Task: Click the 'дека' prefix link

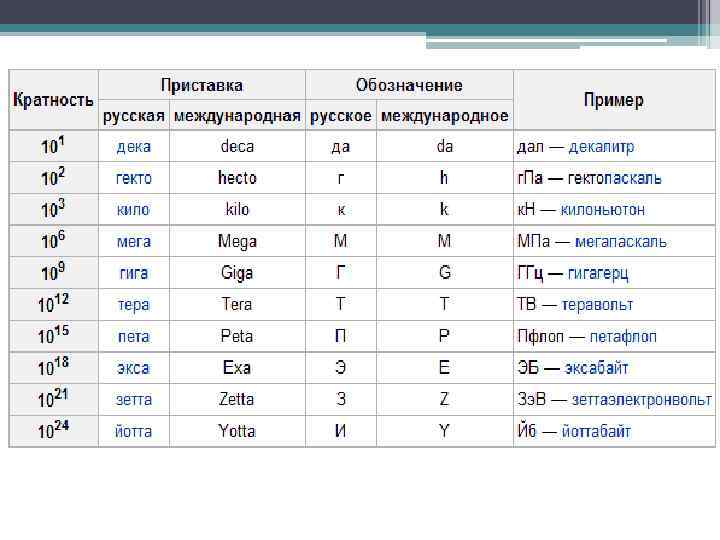Action: pyautogui.click(x=134, y=147)
